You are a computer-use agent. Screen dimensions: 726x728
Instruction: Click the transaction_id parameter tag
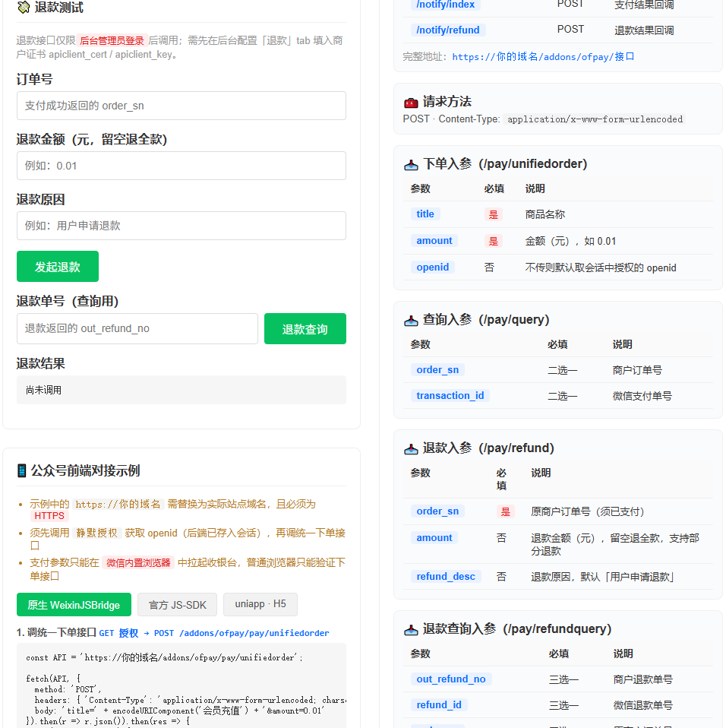[x=450, y=396]
